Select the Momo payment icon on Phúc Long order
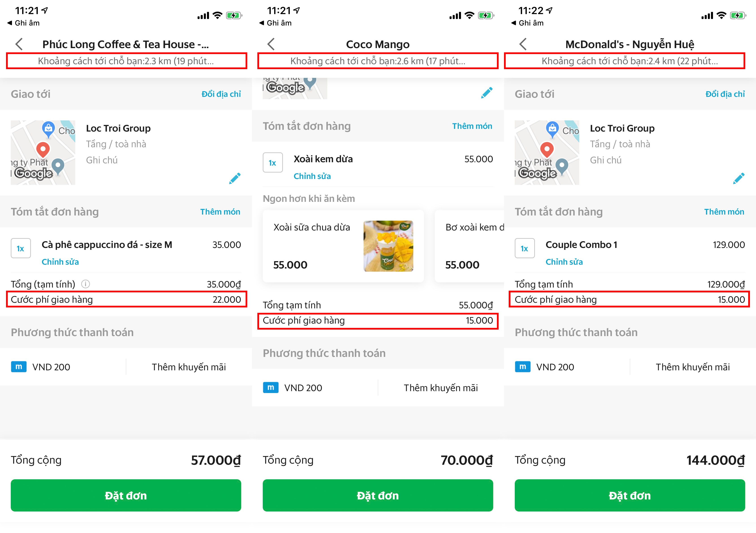756x533 pixels. click(19, 367)
